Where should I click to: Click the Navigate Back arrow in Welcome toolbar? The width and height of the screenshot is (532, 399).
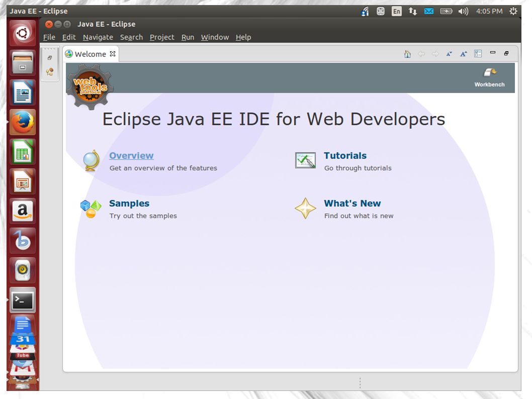(421, 54)
